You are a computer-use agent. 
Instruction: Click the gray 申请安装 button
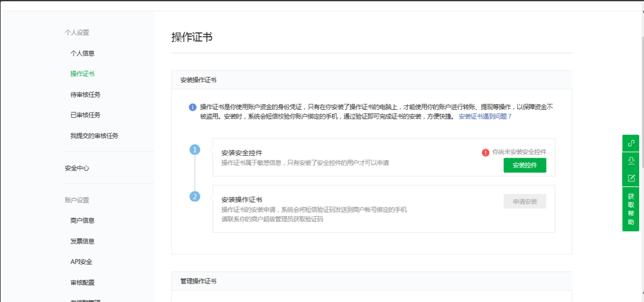[x=524, y=201]
